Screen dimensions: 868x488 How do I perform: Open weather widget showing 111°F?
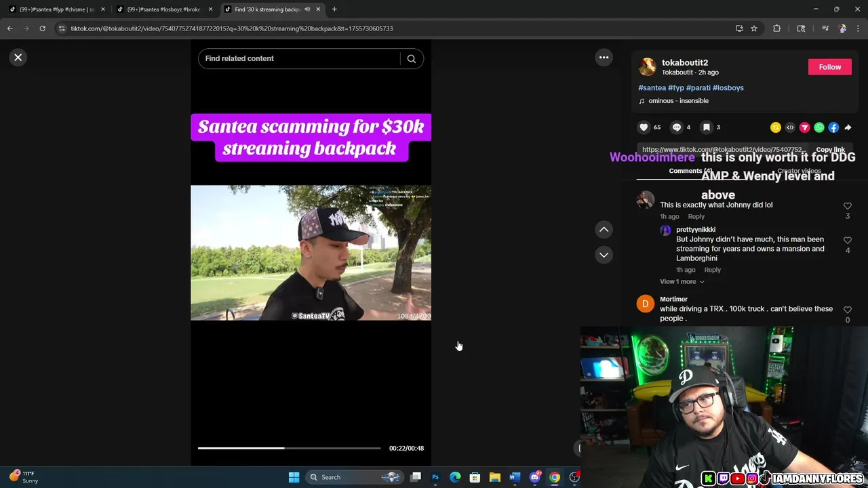point(24,477)
